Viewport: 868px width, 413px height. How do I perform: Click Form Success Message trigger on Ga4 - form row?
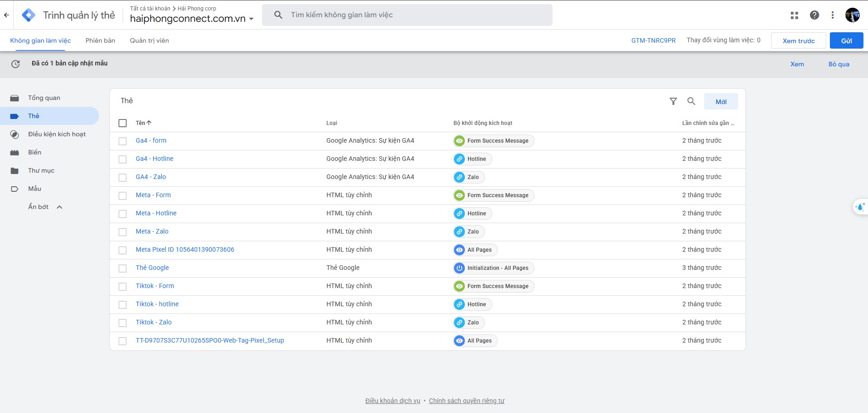point(493,141)
